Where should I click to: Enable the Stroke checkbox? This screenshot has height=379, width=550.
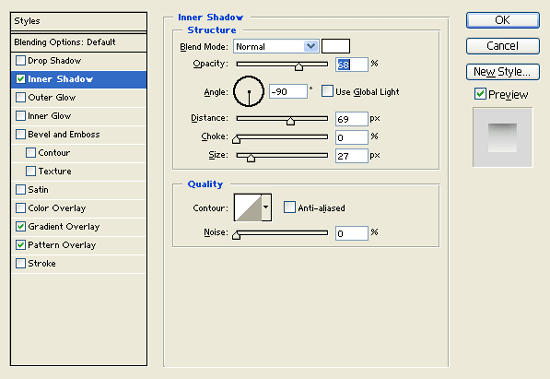click(21, 263)
